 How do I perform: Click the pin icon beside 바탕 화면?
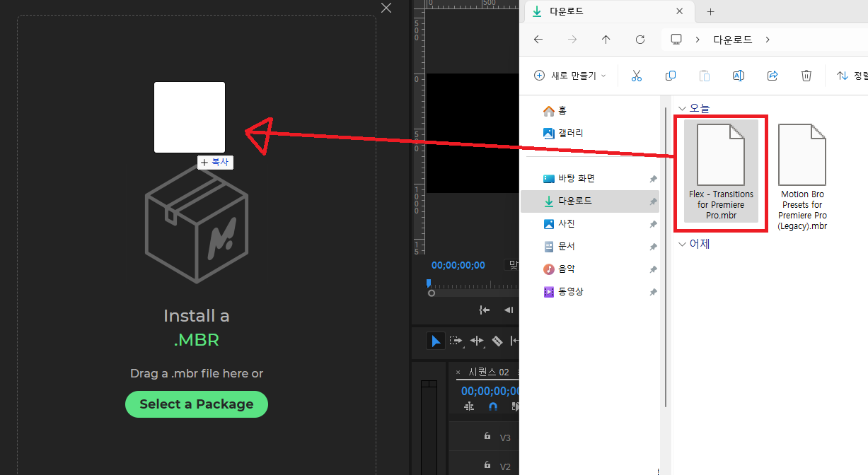coord(653,179)
